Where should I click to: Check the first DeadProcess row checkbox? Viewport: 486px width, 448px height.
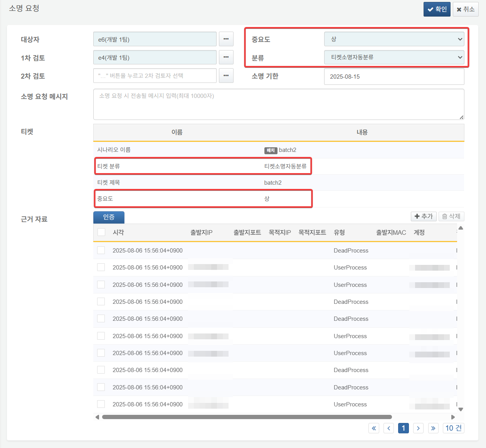101,250
